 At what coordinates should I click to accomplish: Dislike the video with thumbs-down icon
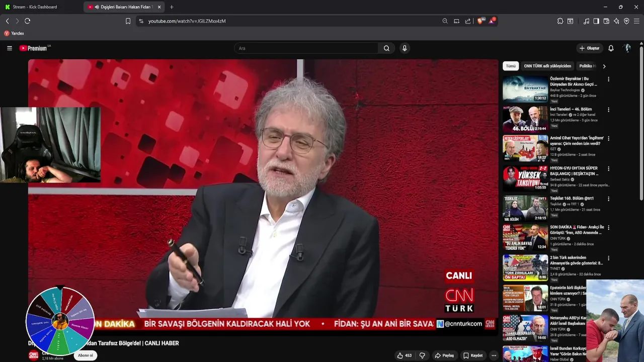tap(422, 355)
